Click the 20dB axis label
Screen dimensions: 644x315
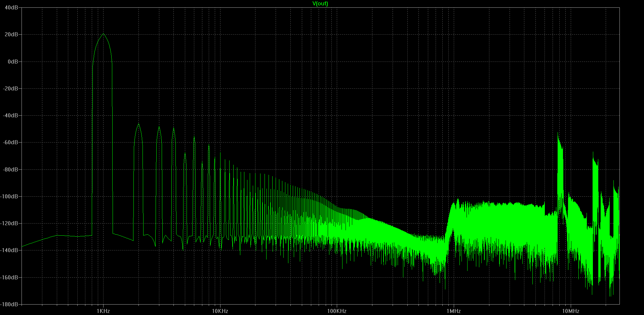[x=11, y=34]
